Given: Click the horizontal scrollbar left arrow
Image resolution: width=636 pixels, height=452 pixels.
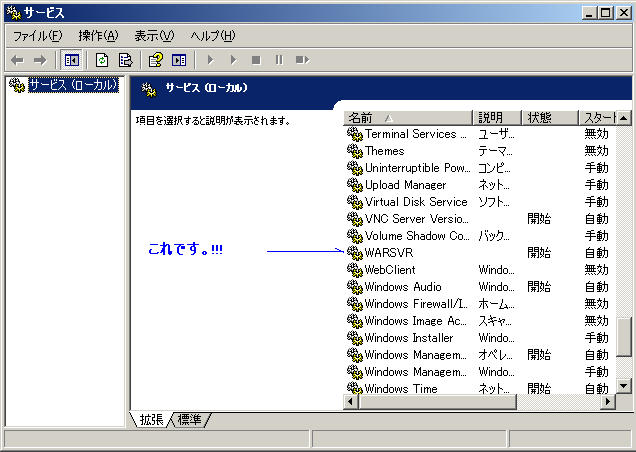Looking at the screenshot, I should [x=351, y=402].
